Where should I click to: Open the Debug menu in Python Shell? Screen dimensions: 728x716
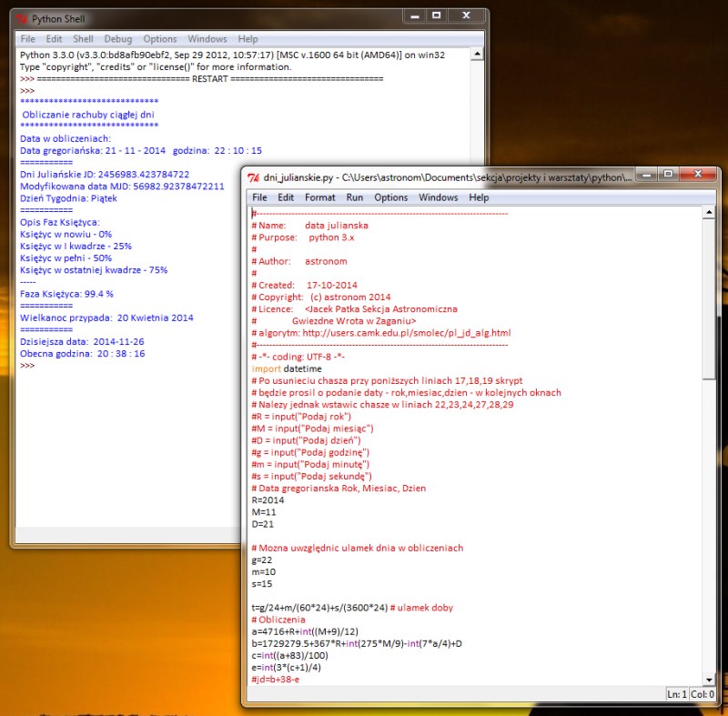tap(117, 39)
